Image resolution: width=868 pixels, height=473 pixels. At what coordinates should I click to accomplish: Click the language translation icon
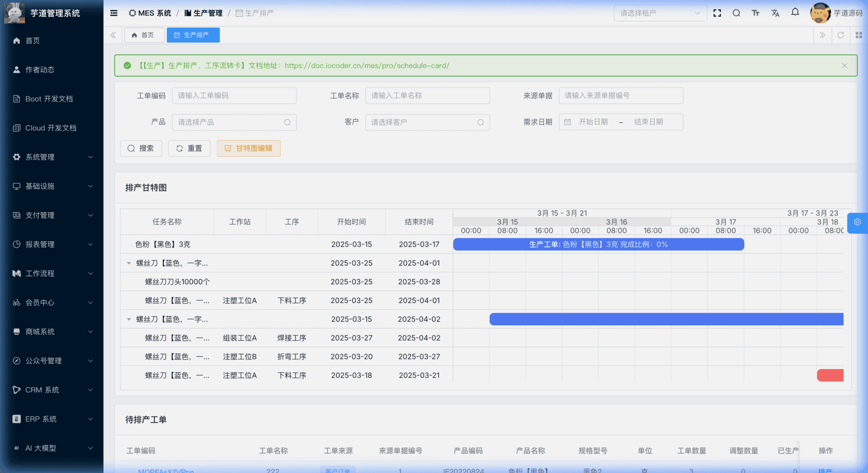(775, 13)
